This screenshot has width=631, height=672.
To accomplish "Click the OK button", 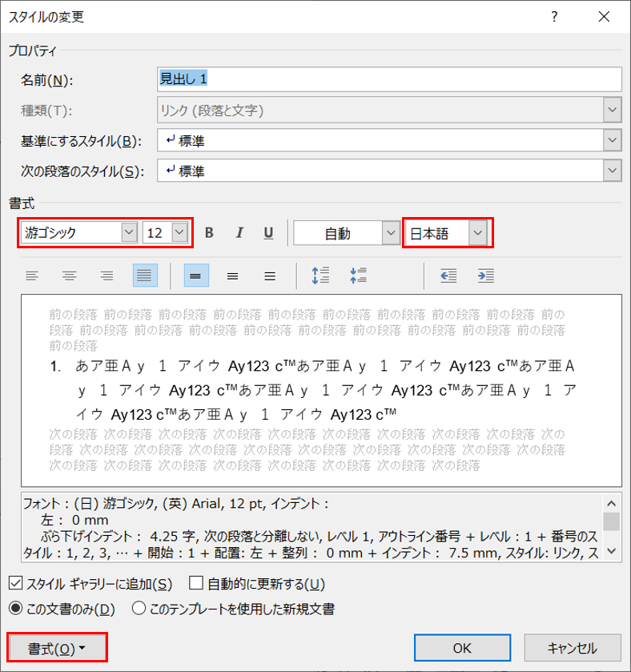I will coord(462,648).
